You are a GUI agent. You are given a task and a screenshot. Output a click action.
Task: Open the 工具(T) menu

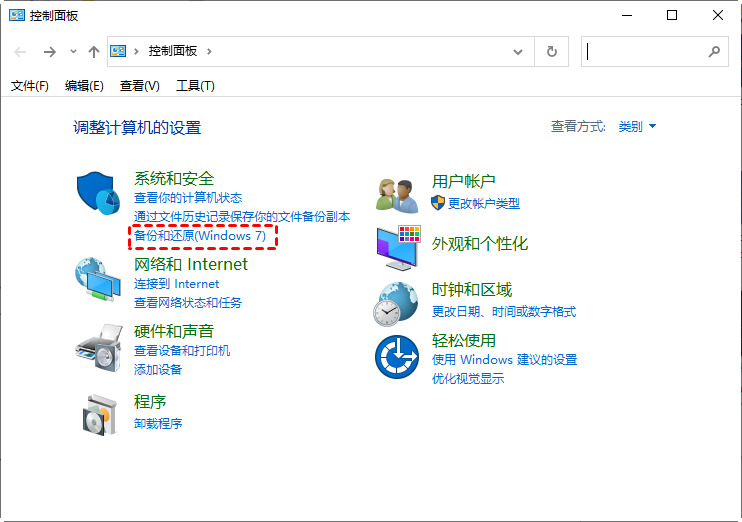pyautogui.click(x=195, y=86)
